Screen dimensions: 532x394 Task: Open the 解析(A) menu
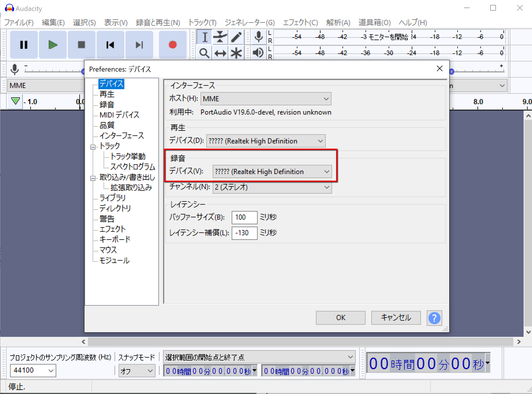tap(338, 23)
